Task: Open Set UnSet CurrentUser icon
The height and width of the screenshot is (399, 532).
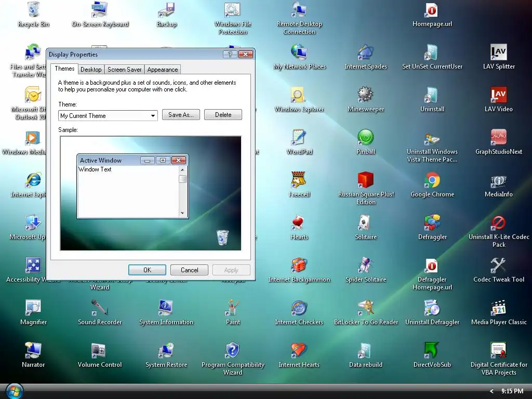Action: (432, 52)
